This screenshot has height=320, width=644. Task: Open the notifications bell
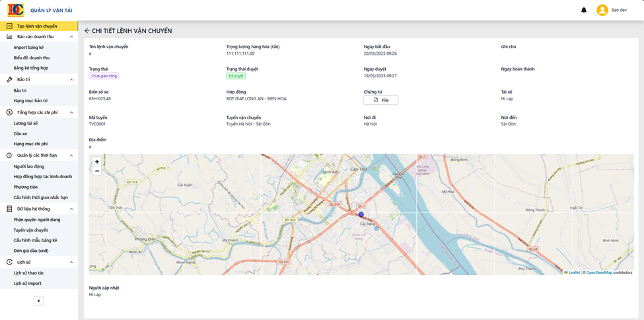584,11
